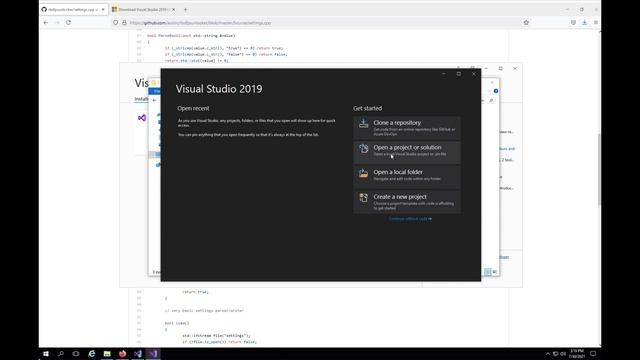The width and height of the screenshot is (640, 360).
Task: Choose Open a project or solution
Action: 407,152
